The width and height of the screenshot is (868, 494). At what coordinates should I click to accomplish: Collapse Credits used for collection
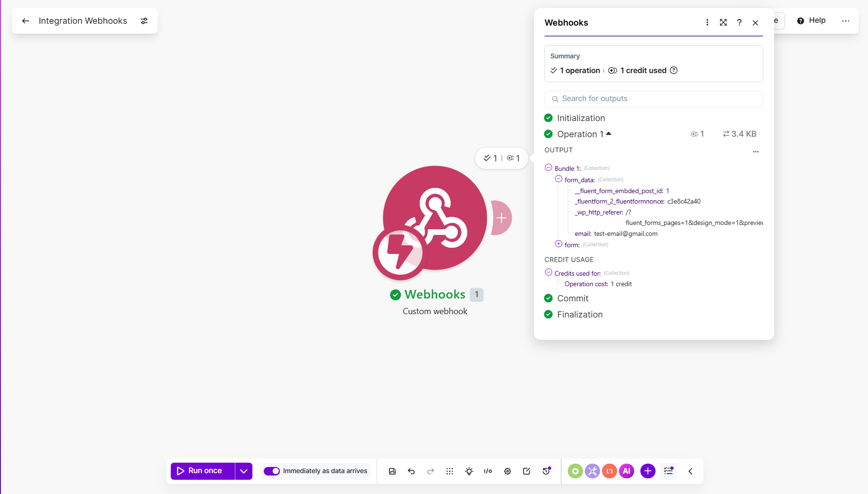548,272
